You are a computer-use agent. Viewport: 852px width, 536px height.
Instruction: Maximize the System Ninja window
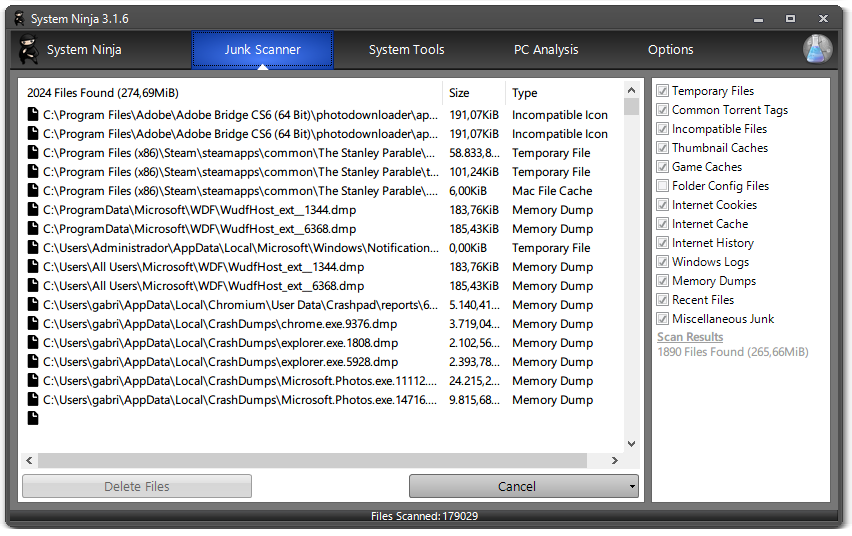[x=791, y=19]
